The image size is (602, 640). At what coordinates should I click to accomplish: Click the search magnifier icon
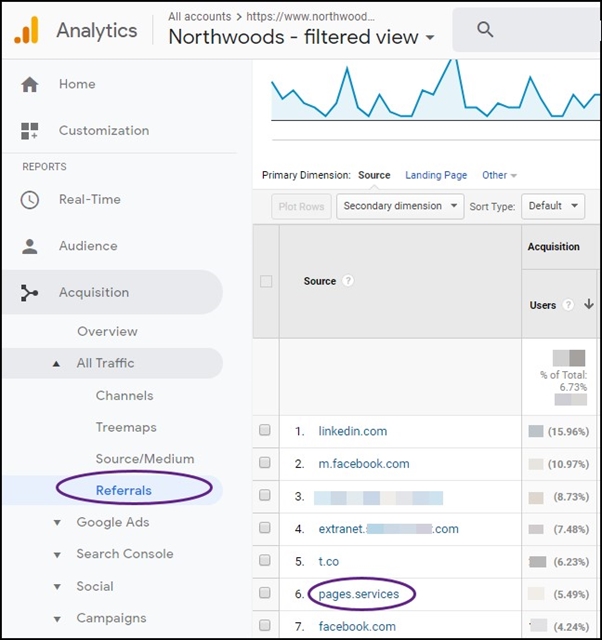485,29
